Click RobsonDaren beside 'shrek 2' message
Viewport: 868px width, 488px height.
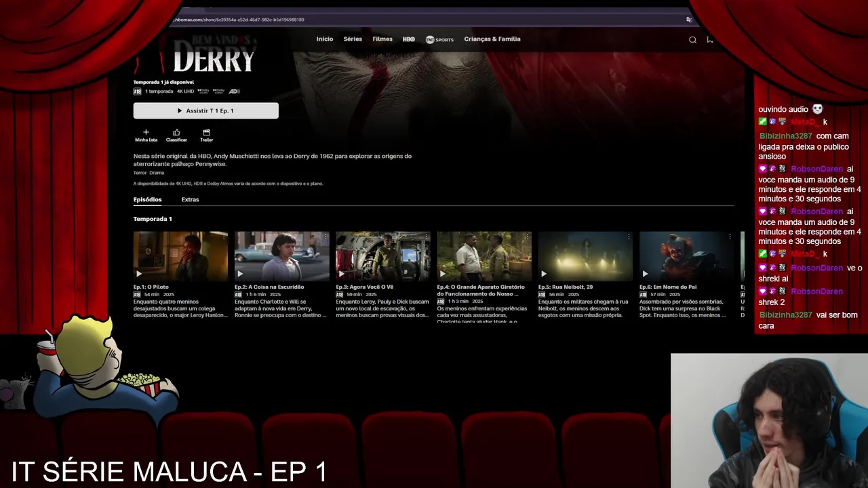coord(816,291)
